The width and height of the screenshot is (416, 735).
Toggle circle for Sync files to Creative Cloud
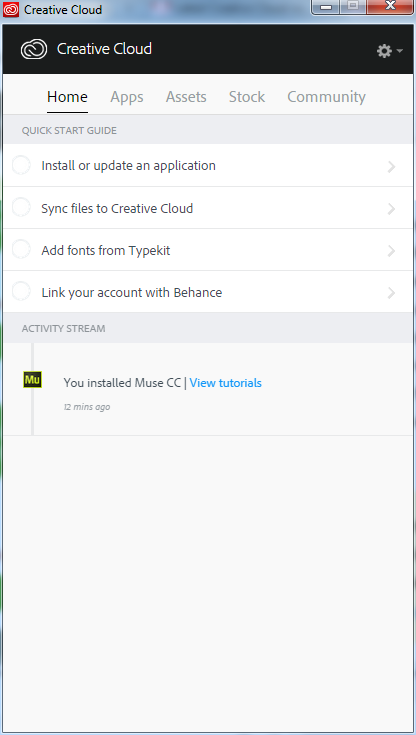(x=21, y=208)
